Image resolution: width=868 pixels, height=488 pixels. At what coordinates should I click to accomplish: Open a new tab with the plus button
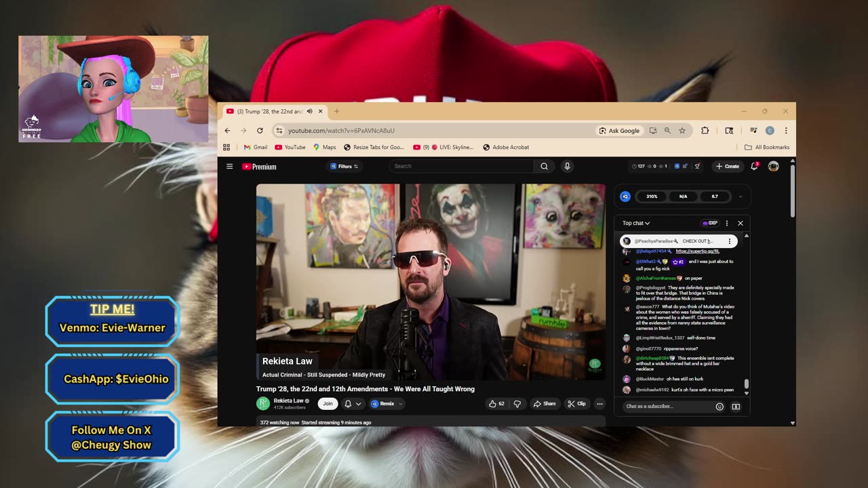tap(336, 111)
